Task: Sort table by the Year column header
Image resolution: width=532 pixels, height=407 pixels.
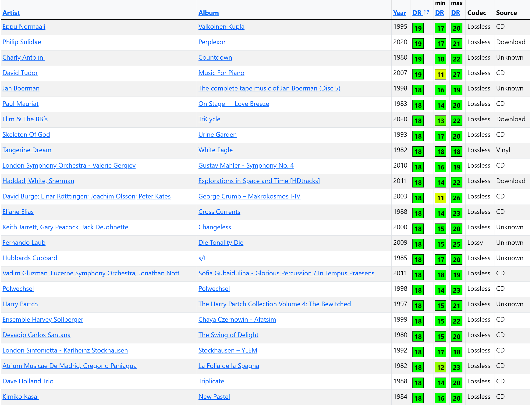Action: click(399, 13)
